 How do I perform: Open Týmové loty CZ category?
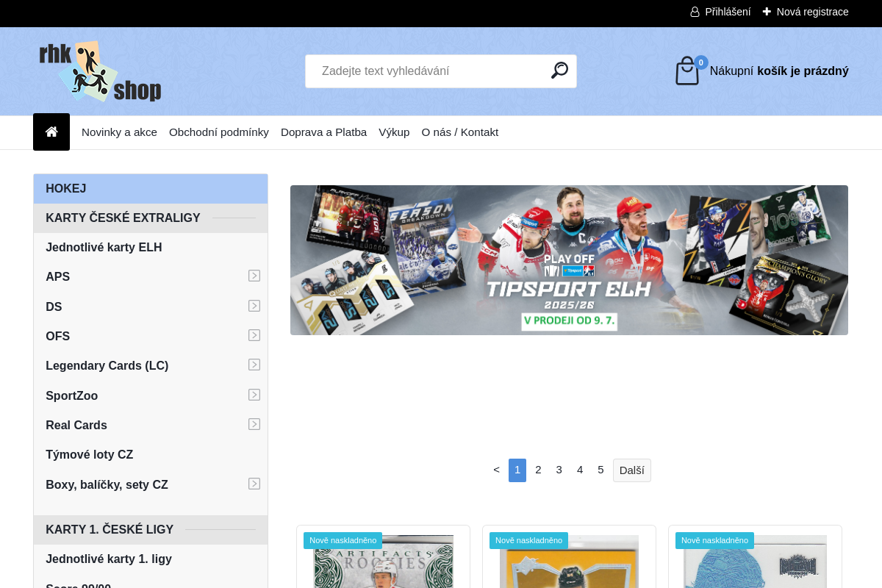pos(89,455)
